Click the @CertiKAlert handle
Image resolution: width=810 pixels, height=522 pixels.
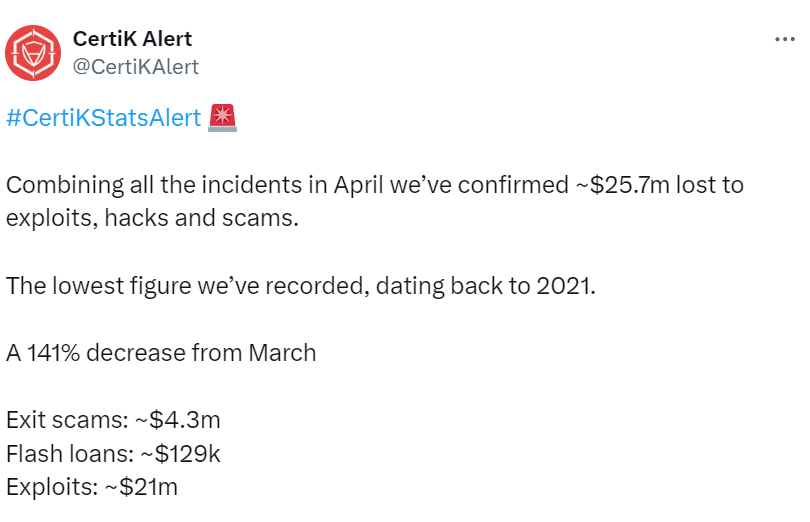(x=136, y=67)
